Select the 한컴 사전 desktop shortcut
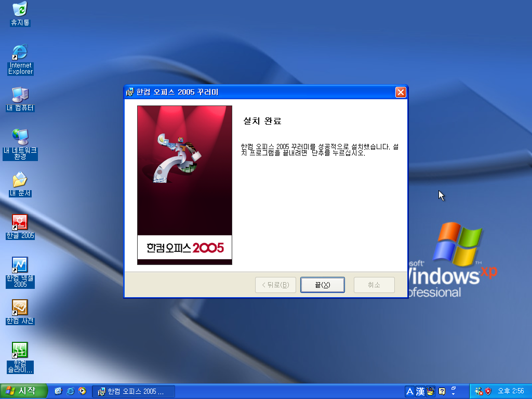Image resolution: width=532 pixels, height=399 pixels. (20, 312)
